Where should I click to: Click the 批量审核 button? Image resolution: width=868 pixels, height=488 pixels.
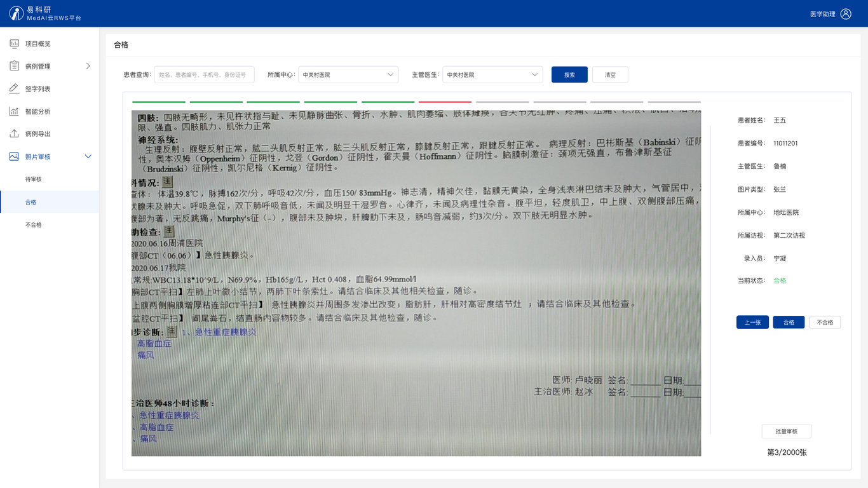787,431
